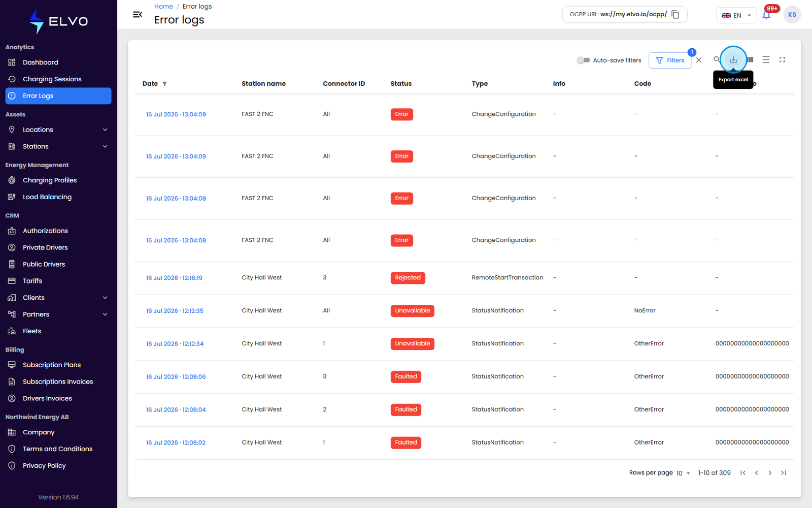Open Subscription Plans page
This screenshot has width=812, height=508.
point(58,365)
